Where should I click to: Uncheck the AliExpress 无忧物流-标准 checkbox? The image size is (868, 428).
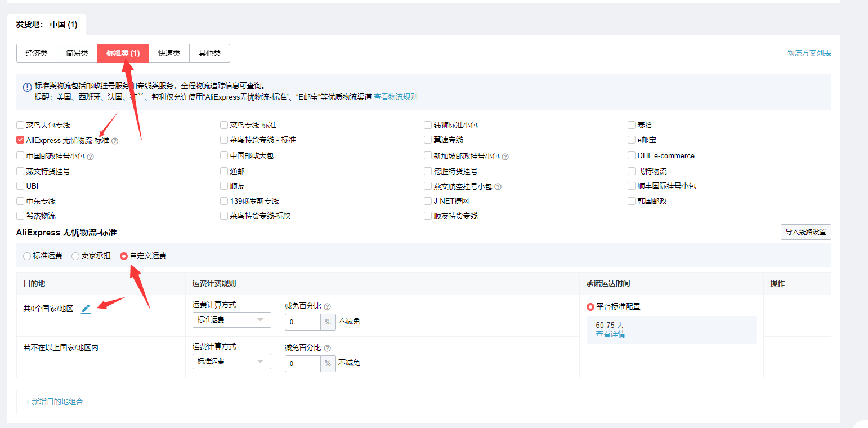point(20,140)
